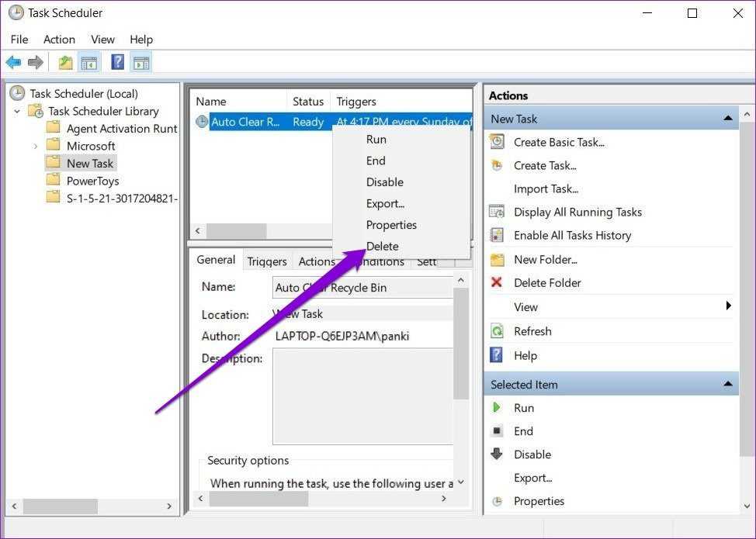Switch to the Triggers tab
The image size is (756, 539).
pos(266,261)
